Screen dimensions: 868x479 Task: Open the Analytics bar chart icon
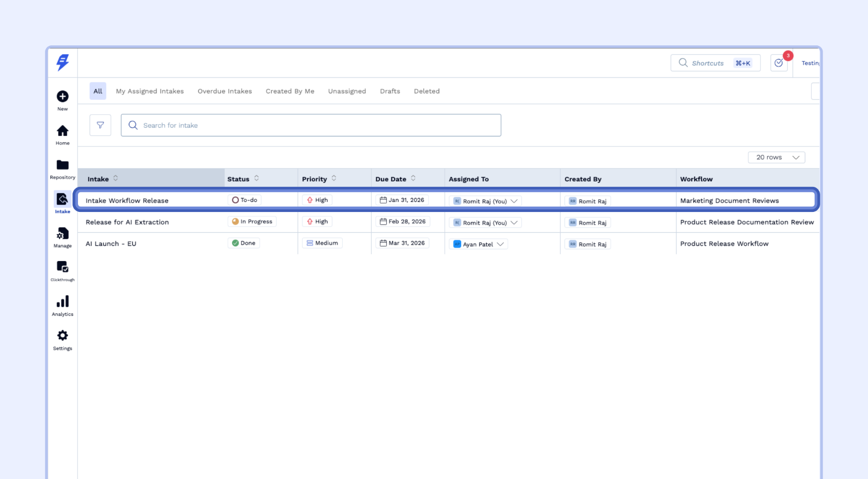click(62, 302)
